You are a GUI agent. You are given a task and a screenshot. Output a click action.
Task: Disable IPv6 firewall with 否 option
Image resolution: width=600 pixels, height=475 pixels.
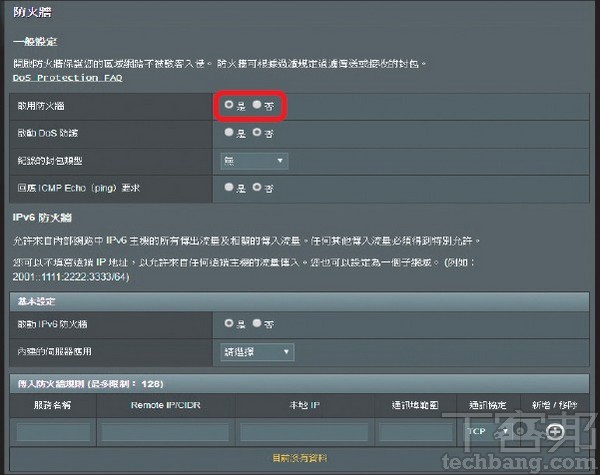point(257,323)
